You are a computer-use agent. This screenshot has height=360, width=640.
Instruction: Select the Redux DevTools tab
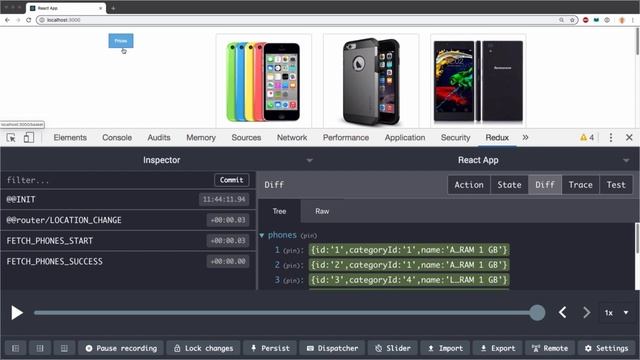click(497, 138)
